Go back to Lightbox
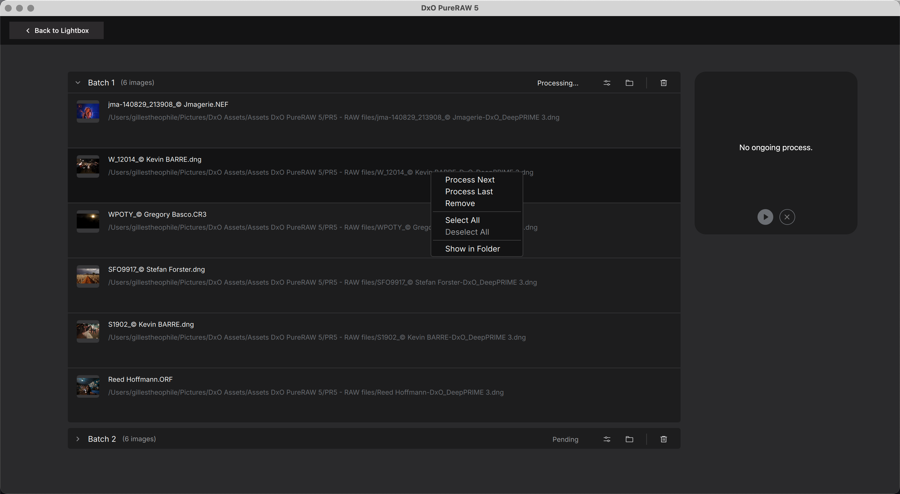The height and width of the screenshot is (494, 900). [56, 30]
